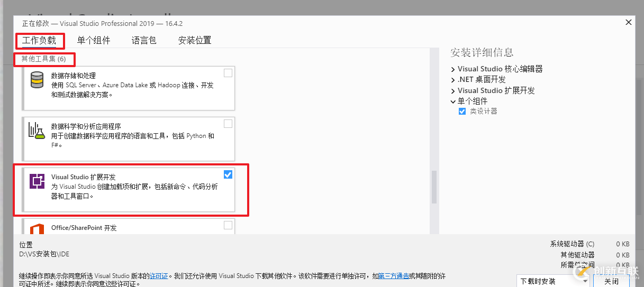Screen dimensions: 644x287
Task: Click the 其他工具集 (6) section header
Action: pyautogui.click(x=43, y=59)
